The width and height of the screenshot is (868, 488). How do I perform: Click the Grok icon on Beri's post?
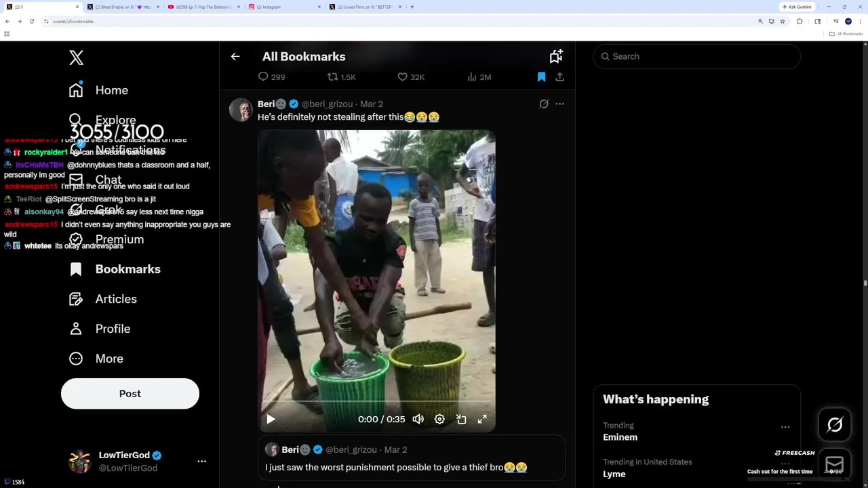(544, 104)
